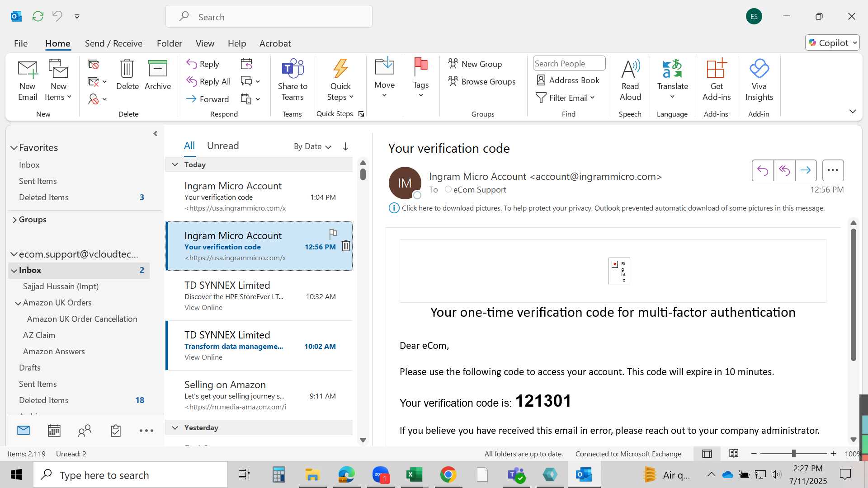The height and width of the screenshot is (488, 868).
Task: Click here to download pictures info bar
Action: click(x=613, y=208)
